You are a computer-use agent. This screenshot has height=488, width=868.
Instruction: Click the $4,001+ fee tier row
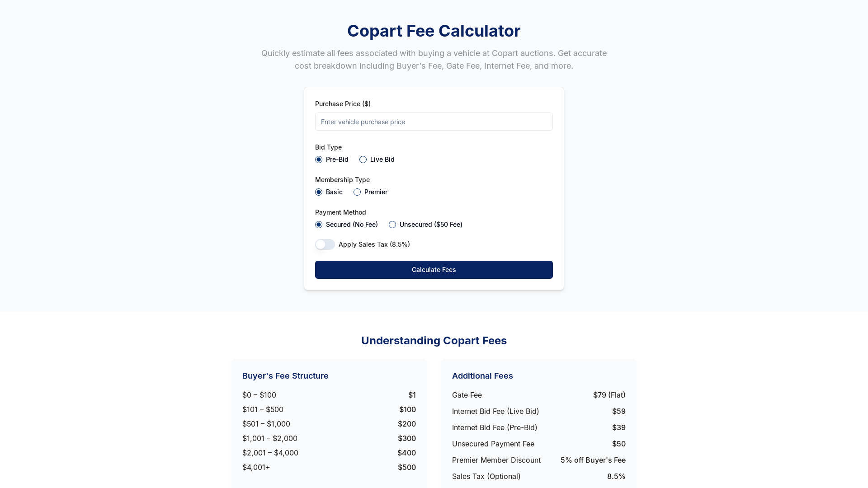pos(329,467)
